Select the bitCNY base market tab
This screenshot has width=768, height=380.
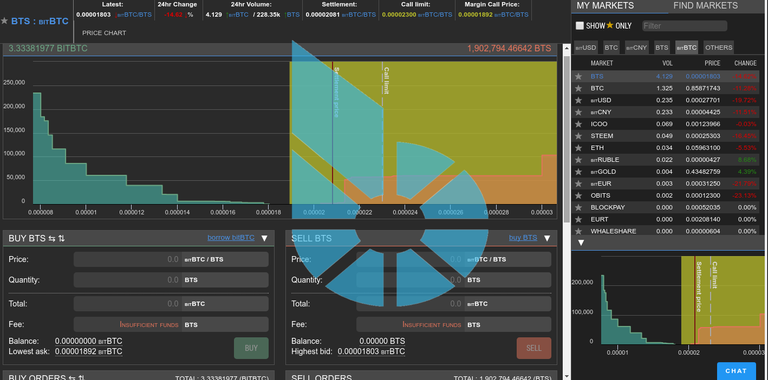click(637, 48)
